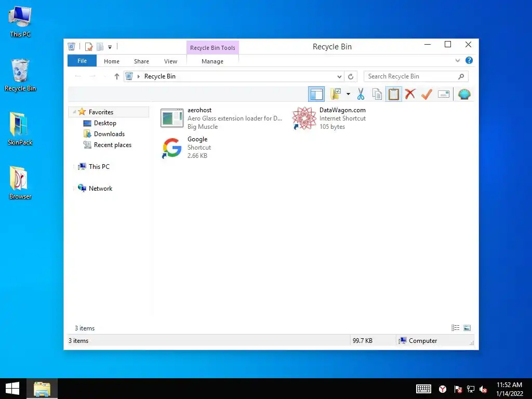This screenshot has width=532, height=399.
Task: Switch to the Share ribbon tab
Action: pos(141,61)
